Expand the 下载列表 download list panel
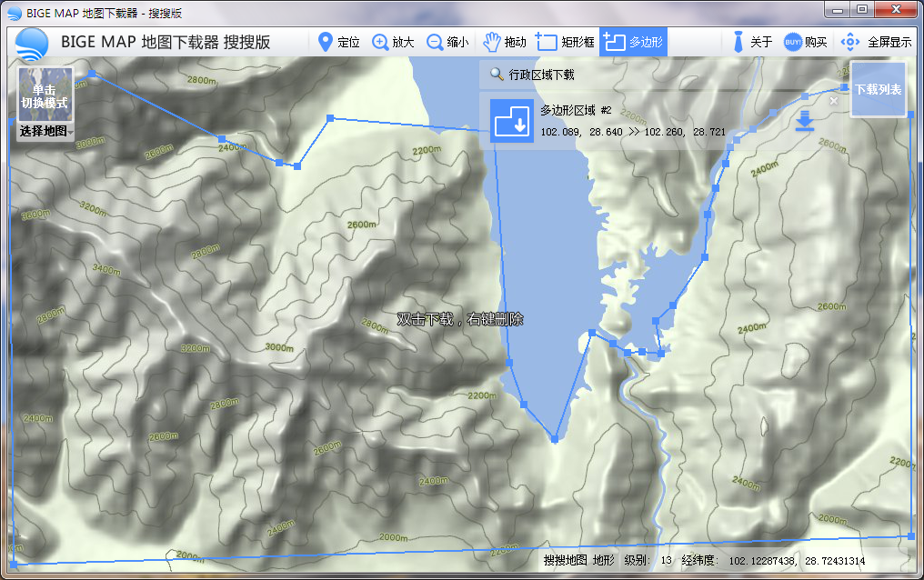 877,90
